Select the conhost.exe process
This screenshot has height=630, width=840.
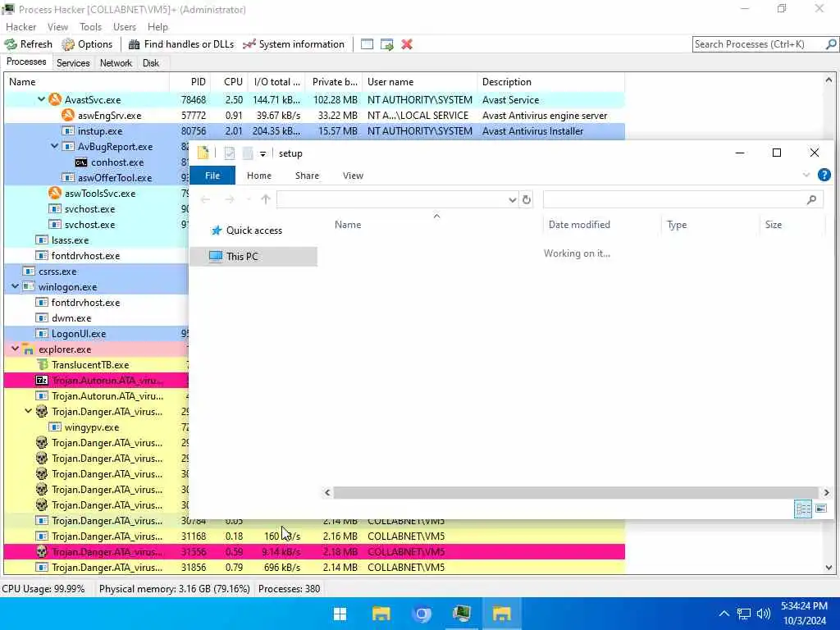(x=116, y=162)
